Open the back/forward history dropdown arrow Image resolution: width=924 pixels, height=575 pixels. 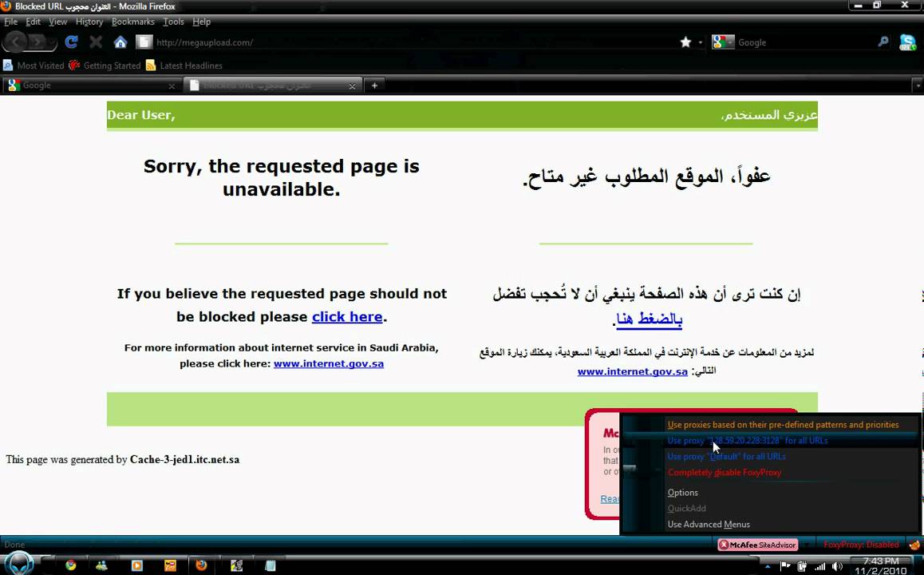(53, 42)
